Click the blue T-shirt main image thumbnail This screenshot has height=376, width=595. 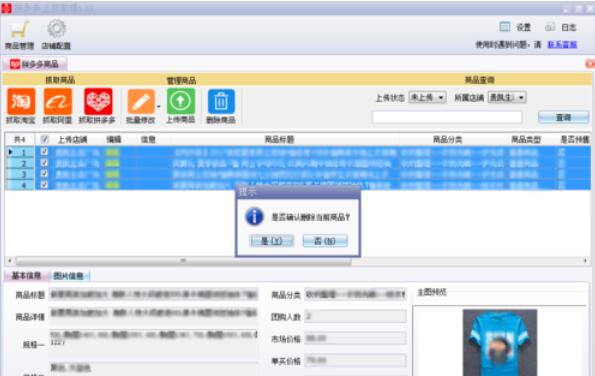[x=500, y=342]
